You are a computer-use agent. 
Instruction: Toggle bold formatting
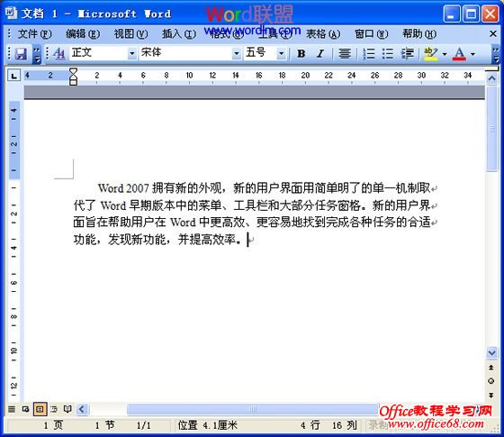(301, 54)
